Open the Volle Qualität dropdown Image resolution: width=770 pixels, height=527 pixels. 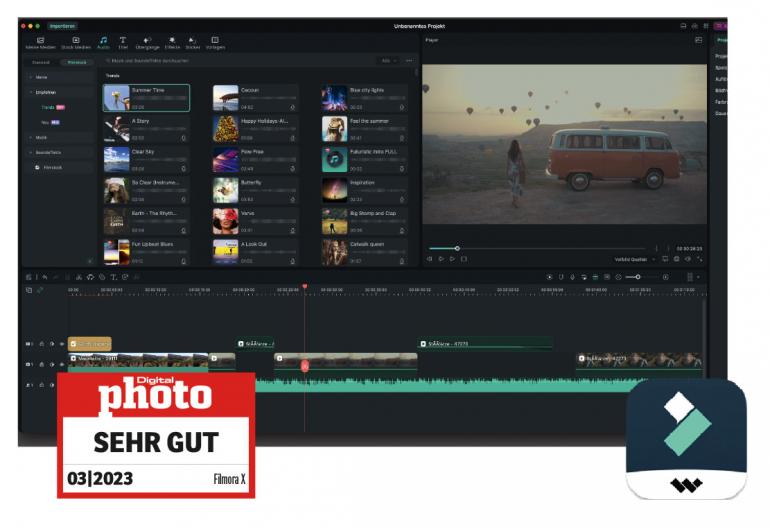[634, 259]
